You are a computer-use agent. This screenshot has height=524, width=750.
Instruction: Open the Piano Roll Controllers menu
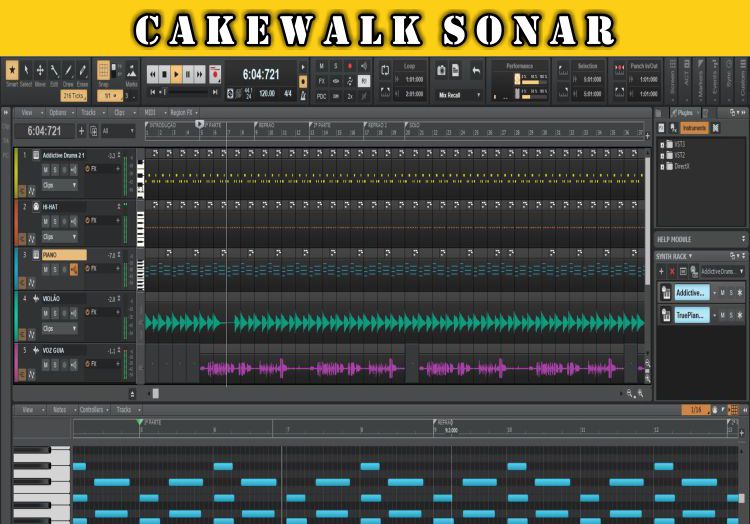click(x=94, y=410)
